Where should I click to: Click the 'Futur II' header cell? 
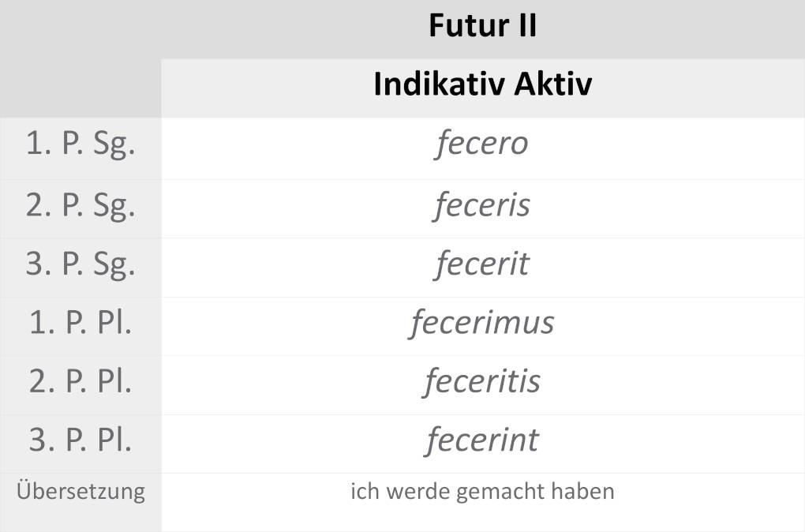pos(482,26)
